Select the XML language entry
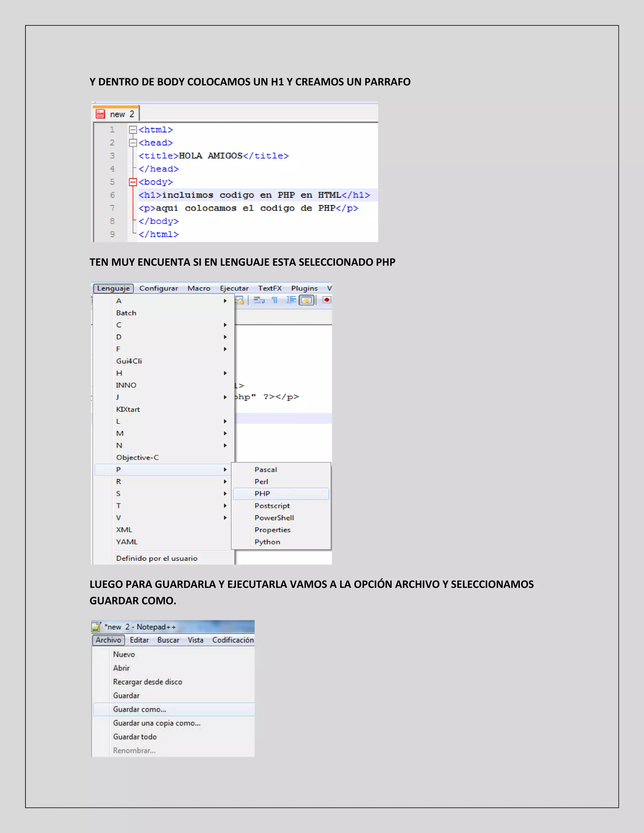644x833 pixels. click(x=164, y=530)
